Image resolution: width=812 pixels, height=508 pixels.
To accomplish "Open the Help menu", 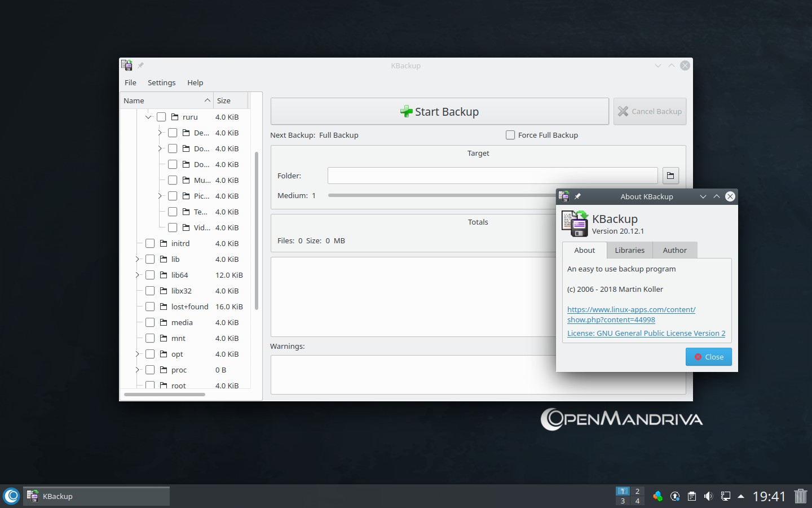I will 195,82.
